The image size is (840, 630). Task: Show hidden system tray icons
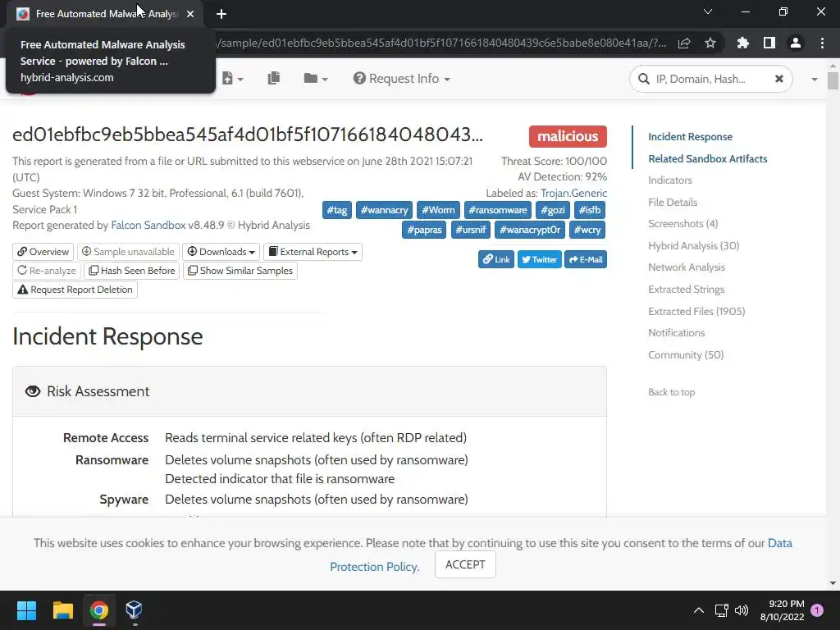click(699, 610)
